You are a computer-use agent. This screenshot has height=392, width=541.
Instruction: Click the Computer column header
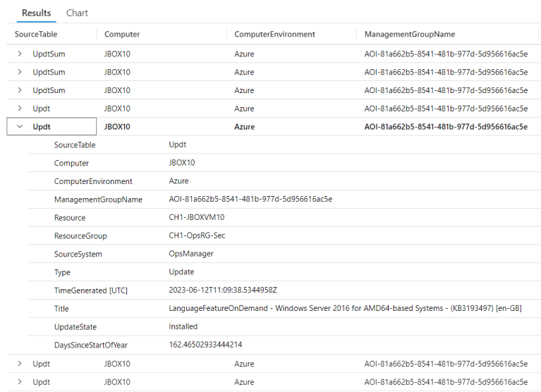122,34
